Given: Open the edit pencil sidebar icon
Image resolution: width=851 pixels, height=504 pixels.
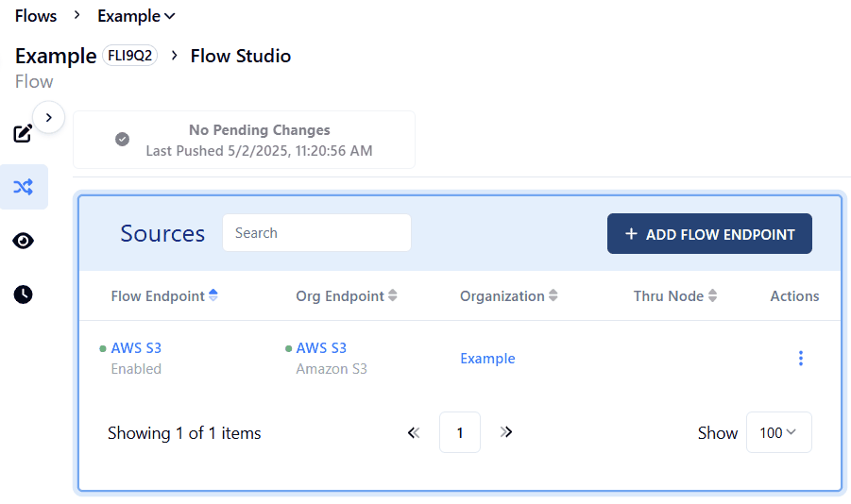Looking at the screenshot, I should [x=23, y=133].
